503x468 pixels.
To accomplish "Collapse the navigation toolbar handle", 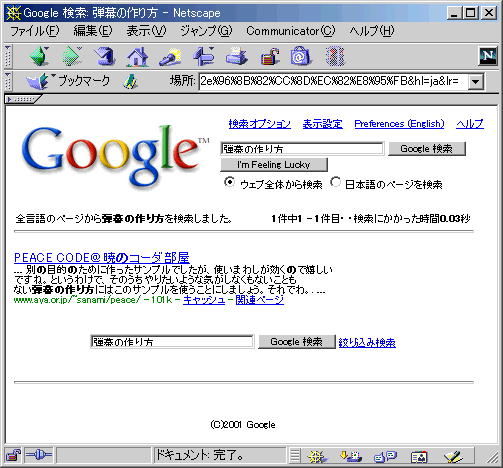I will coord(8,56).
